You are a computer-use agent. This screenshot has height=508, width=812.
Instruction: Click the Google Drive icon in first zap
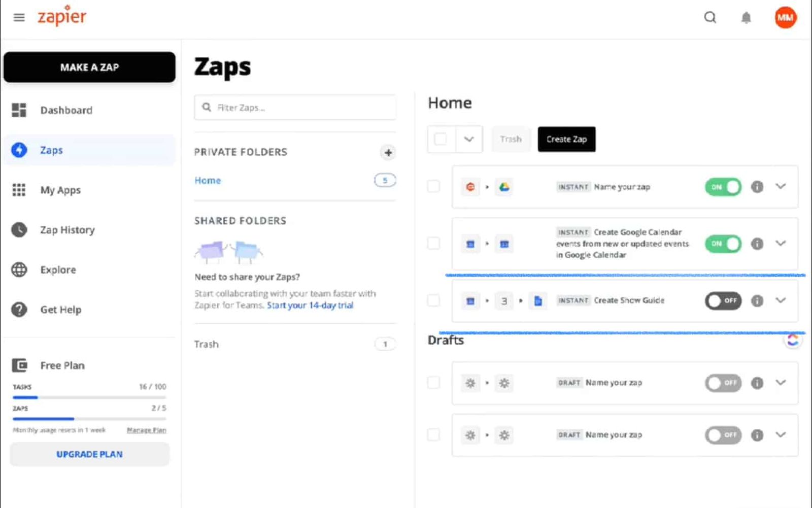pos(503,187)
